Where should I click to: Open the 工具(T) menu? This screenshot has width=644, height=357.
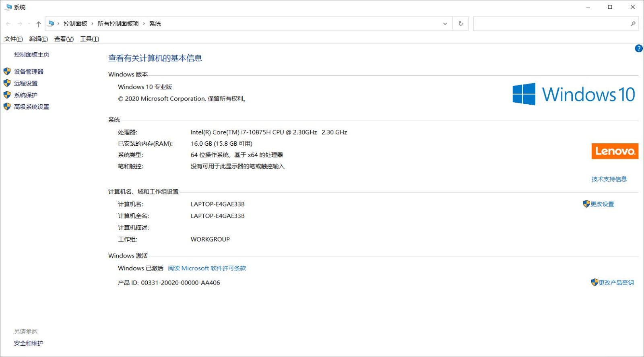[x=89, y=39]
